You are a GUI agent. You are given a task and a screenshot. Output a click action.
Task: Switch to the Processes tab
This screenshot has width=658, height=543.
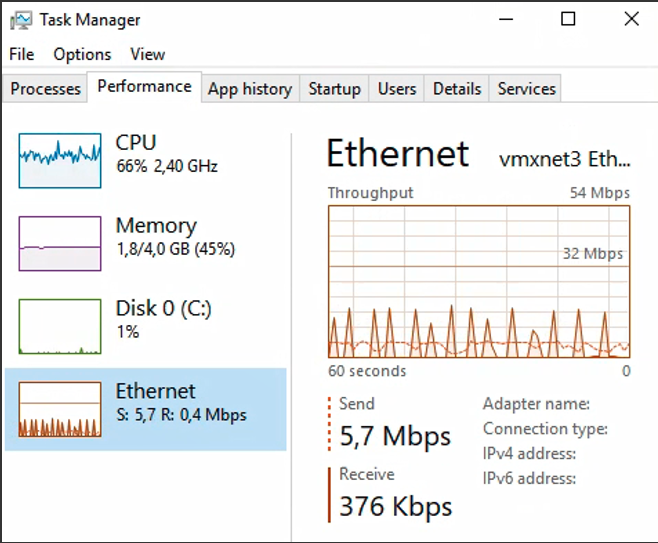[x=45, y=89]
